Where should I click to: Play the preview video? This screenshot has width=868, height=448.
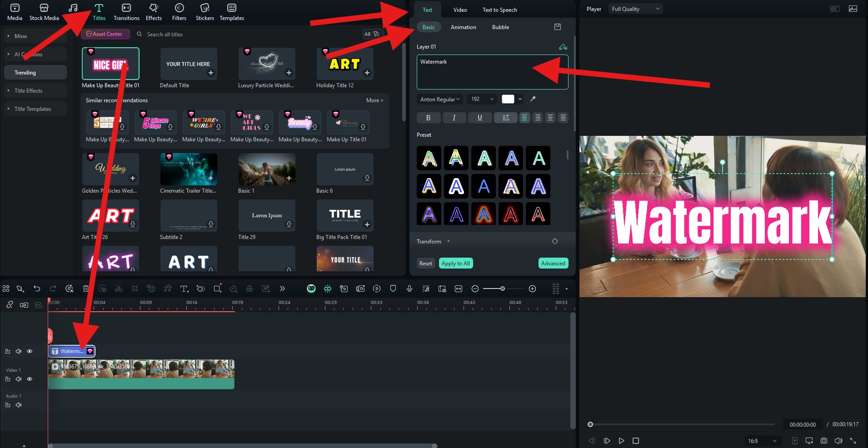(x=621, y=441)
